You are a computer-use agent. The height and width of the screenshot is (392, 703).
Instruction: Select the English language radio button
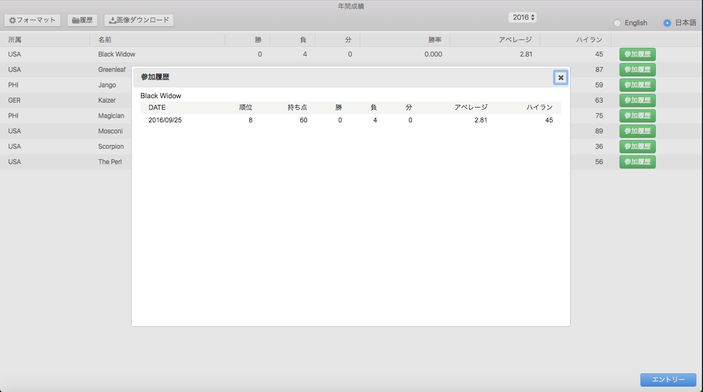pyautogui.click(x=617, y=23)
